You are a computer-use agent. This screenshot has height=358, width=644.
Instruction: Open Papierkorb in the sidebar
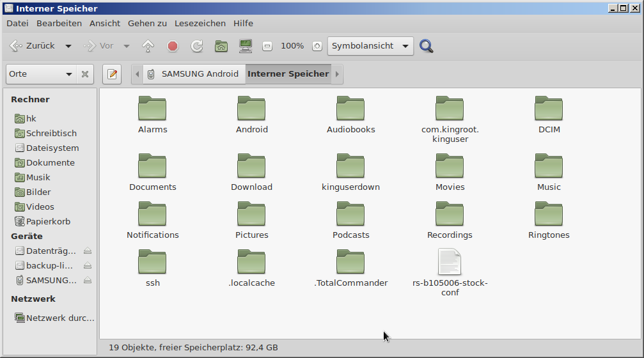tap(47, 221)
